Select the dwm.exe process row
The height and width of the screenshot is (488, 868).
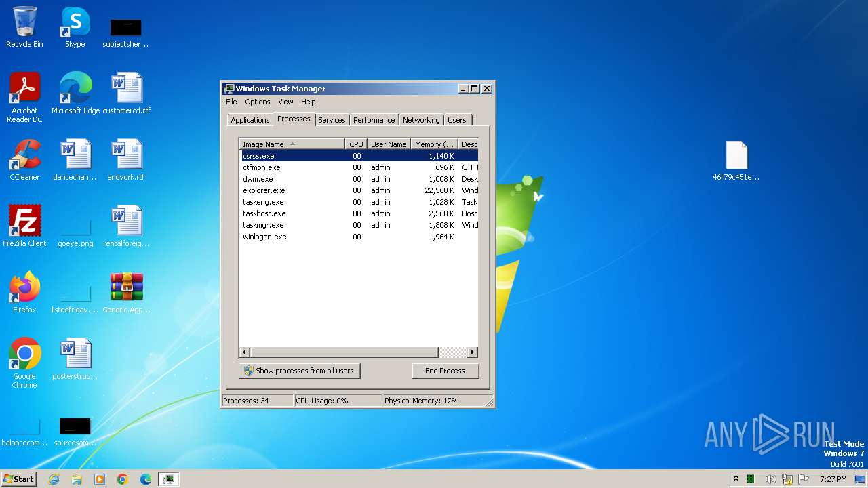pos(359,179)
